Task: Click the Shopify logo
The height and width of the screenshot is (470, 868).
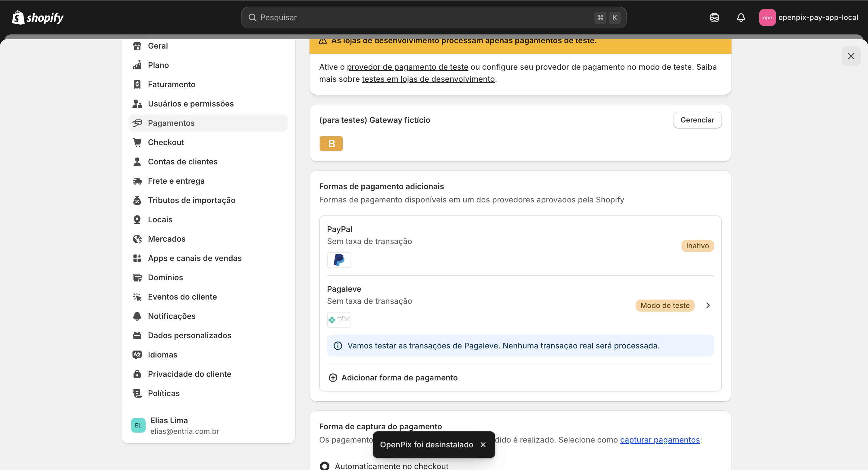Action: click(37, 17)
